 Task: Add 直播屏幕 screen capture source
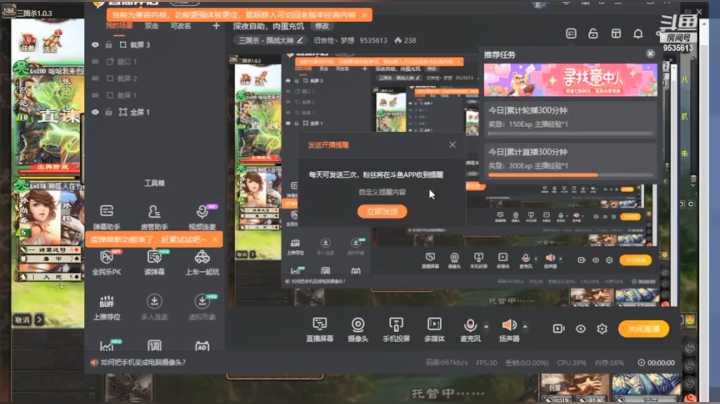320,329
